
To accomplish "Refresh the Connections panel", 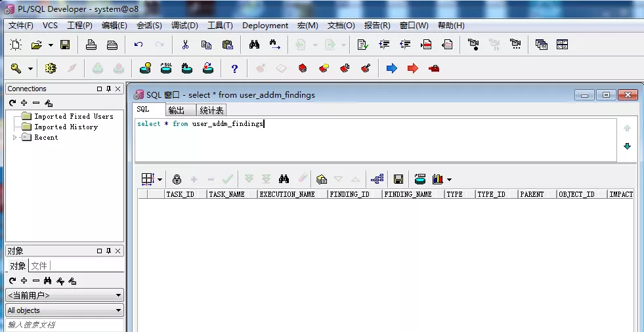I will pyautogui.click(x=12, y=103).
